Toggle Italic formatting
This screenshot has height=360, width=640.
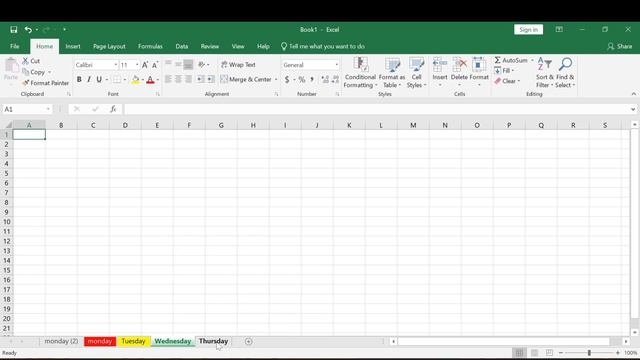89,79
